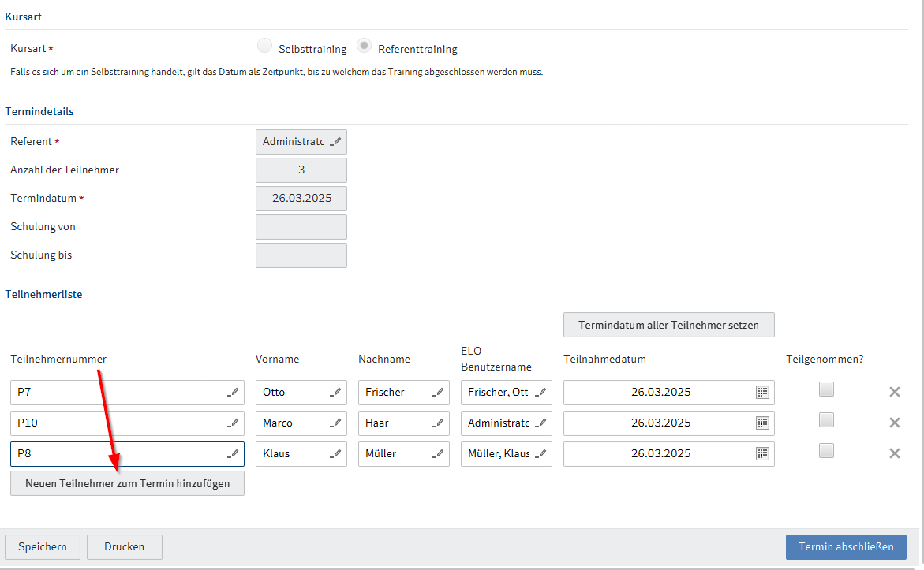Click pencil icon in the Referent field

(335, 142)
